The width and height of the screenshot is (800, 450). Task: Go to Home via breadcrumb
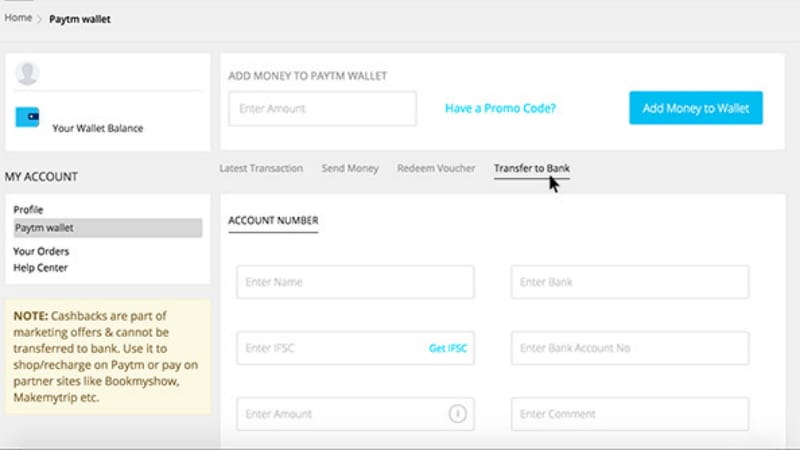18,18
